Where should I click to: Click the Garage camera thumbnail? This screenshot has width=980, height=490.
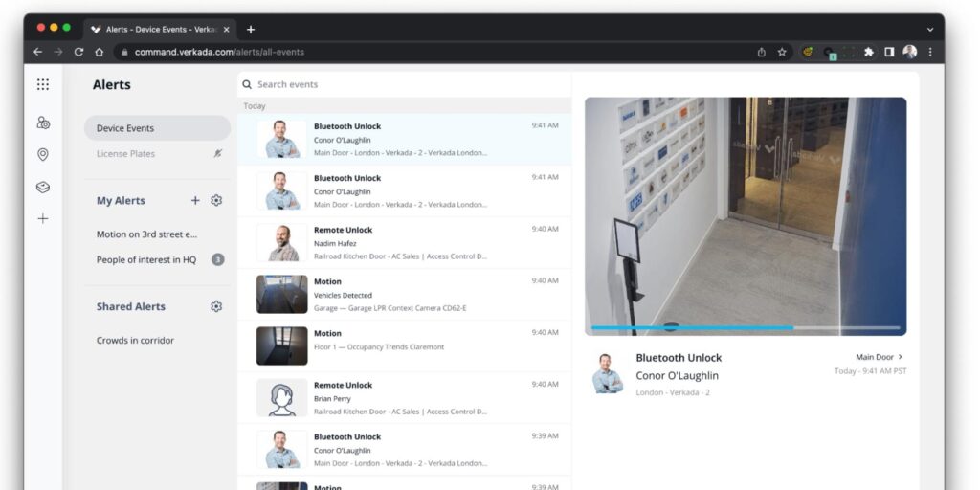282,295
